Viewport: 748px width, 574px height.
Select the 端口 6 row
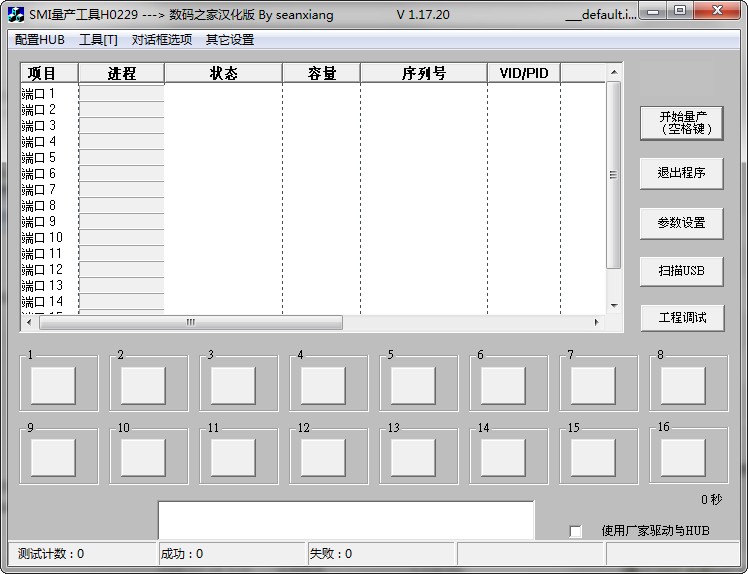tap(313, 174)
